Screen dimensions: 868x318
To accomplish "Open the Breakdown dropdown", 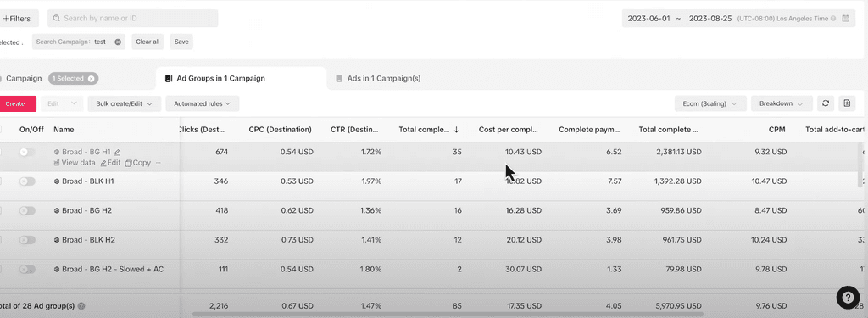I will [x=782, y=103].
